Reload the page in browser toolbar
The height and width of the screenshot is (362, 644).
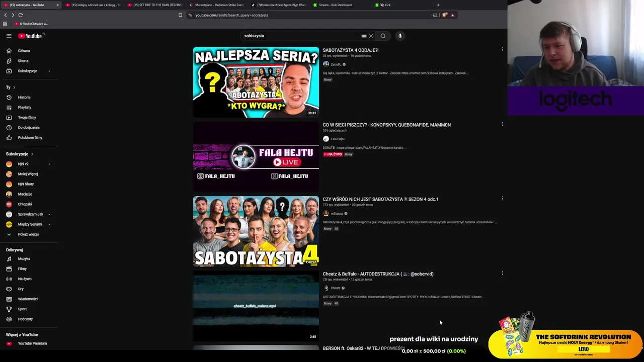click(21, 15)
